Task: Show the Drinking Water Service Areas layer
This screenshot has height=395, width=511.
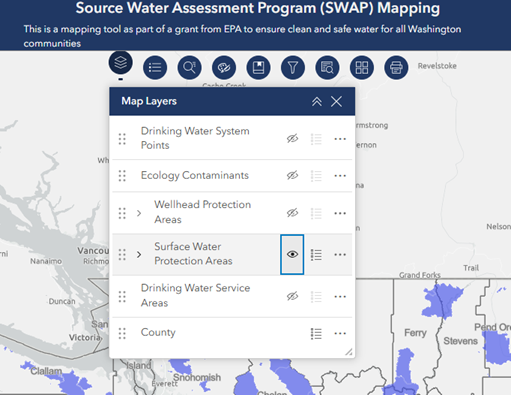Action: click(x=292, y=296)
